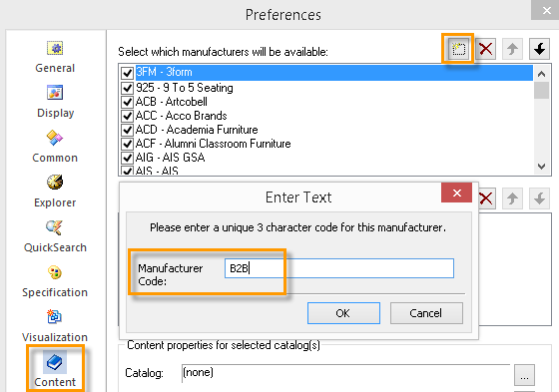Image resolution: width=559 pixels, height=392 pixels.
Task: Uncheck the ACF - Alumni Classroom Furniture checkbox
Action: (128, 144)
